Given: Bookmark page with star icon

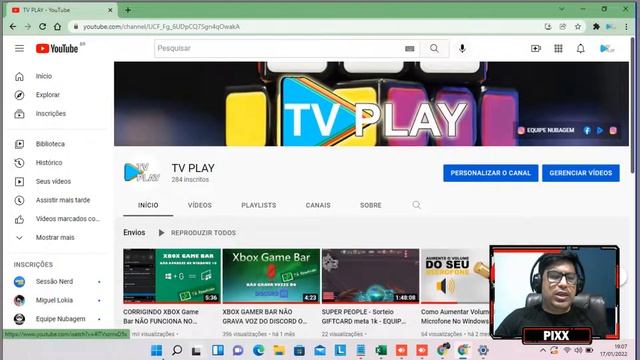Looking at the screenshot, I should coord(578,27).
